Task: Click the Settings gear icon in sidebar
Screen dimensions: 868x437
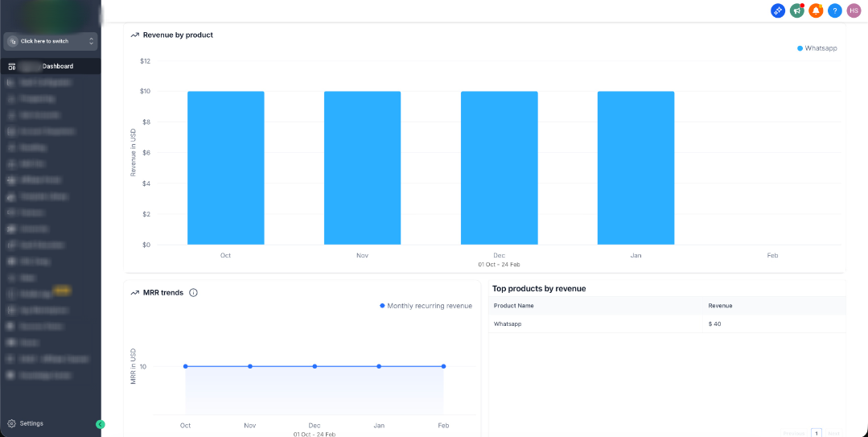Action: pyautogui.click(x=11, y=423)
